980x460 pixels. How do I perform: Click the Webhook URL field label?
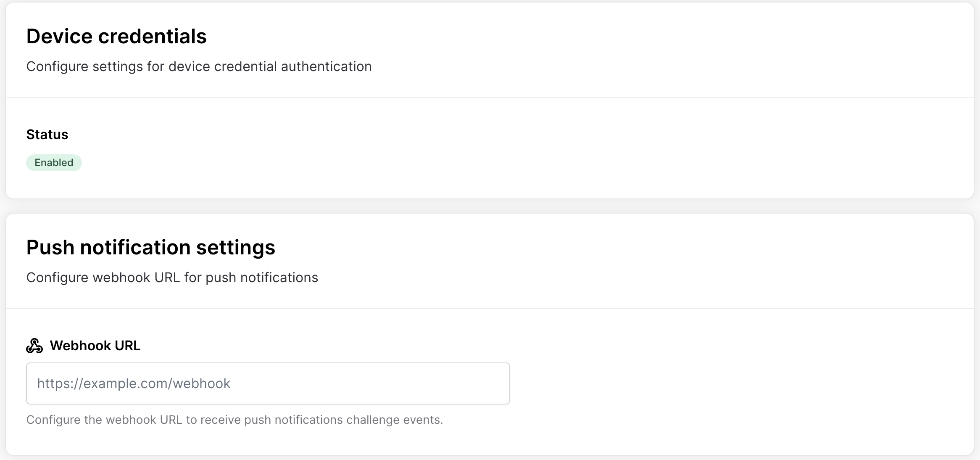coord(95,346)
